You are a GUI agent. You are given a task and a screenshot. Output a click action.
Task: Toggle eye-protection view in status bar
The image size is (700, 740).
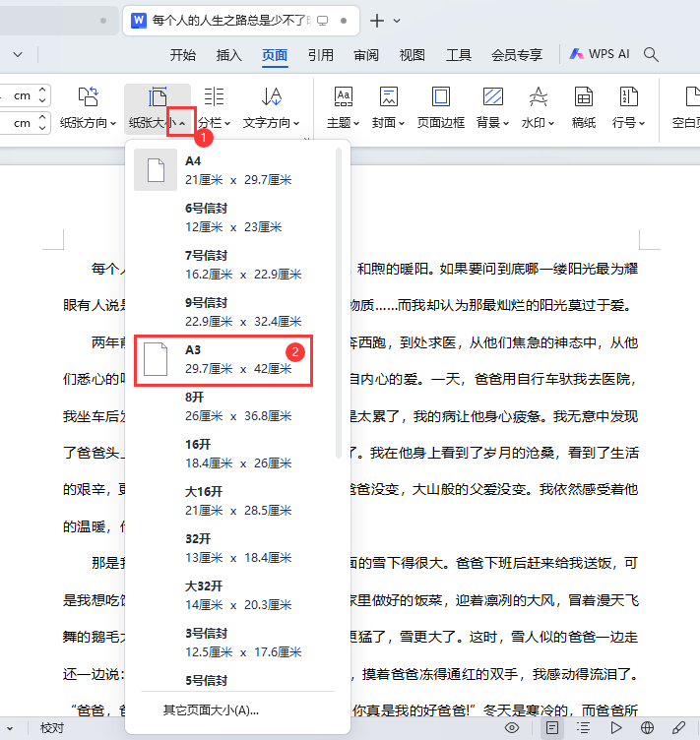512,728
